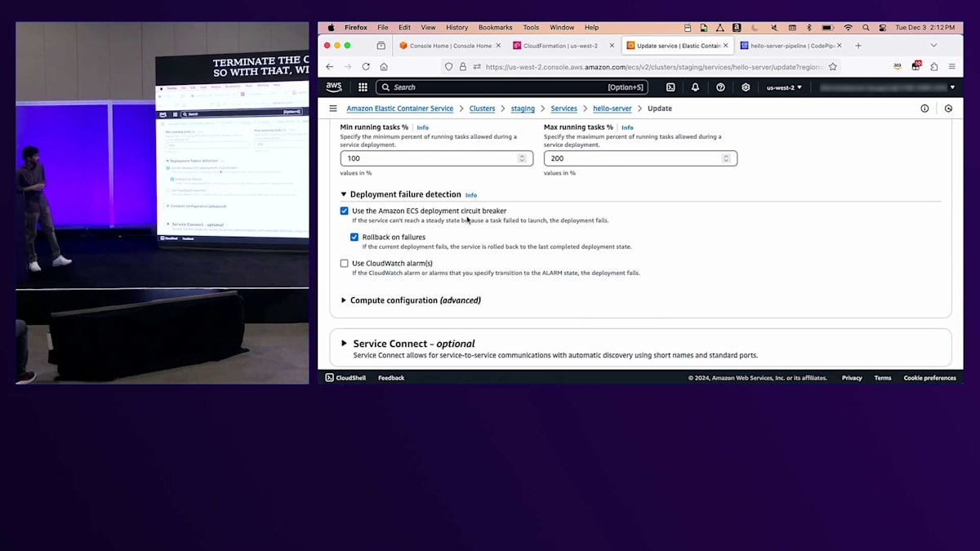The height and width of the screenshot is (551, 980).
Task: Uncheck Rollback on failures
Action: point(354,238)
